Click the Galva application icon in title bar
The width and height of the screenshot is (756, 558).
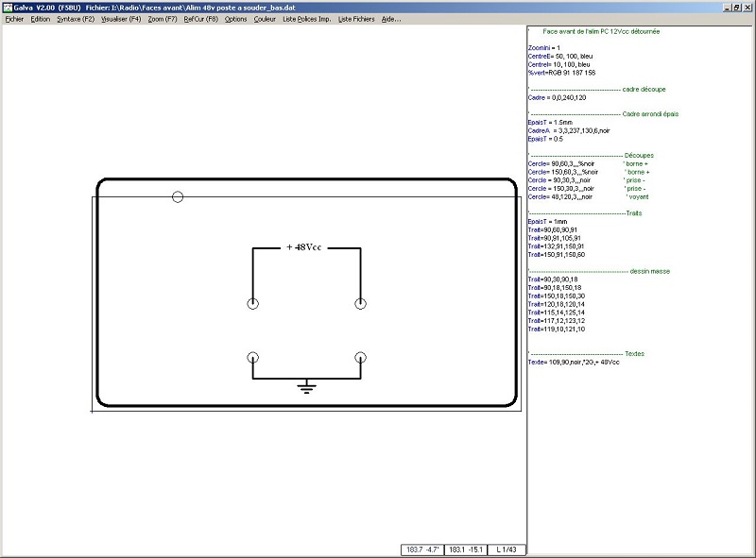7,6
